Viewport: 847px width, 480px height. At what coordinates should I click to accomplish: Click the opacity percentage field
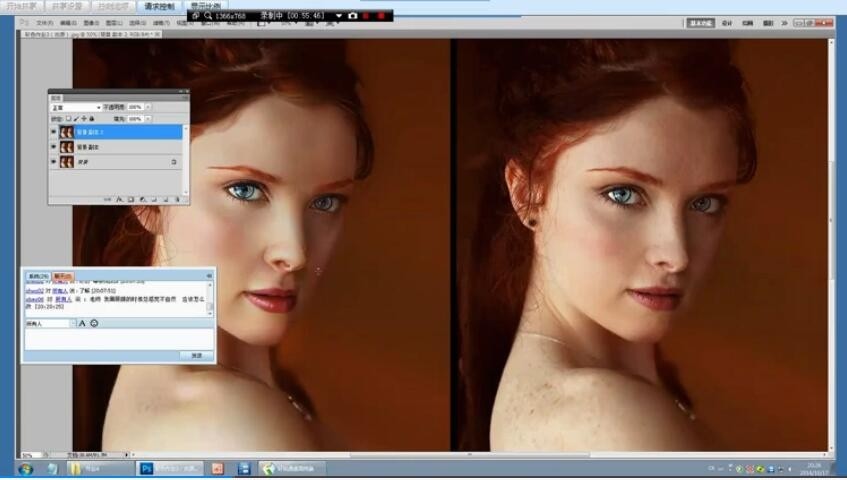[x=136, y=107]
